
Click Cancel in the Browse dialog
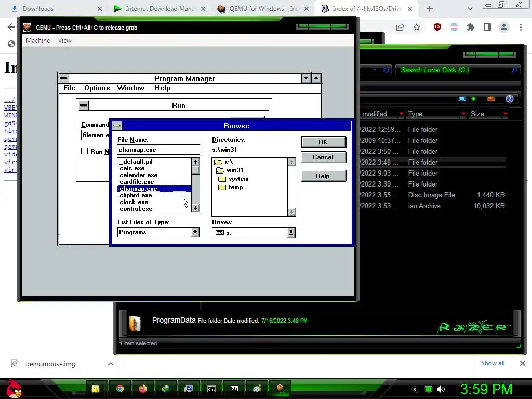coord(323,157)
